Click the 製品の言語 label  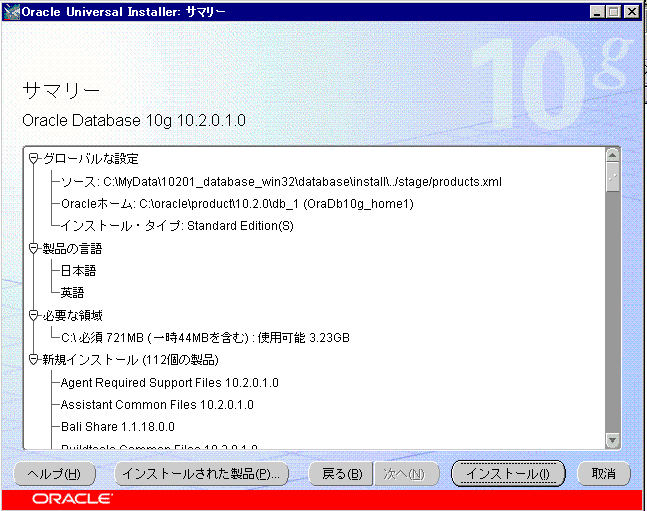tap(73, 248)
